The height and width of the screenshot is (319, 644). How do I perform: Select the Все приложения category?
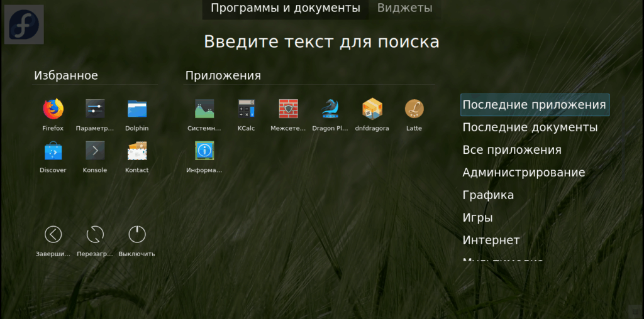click(512, 150)
